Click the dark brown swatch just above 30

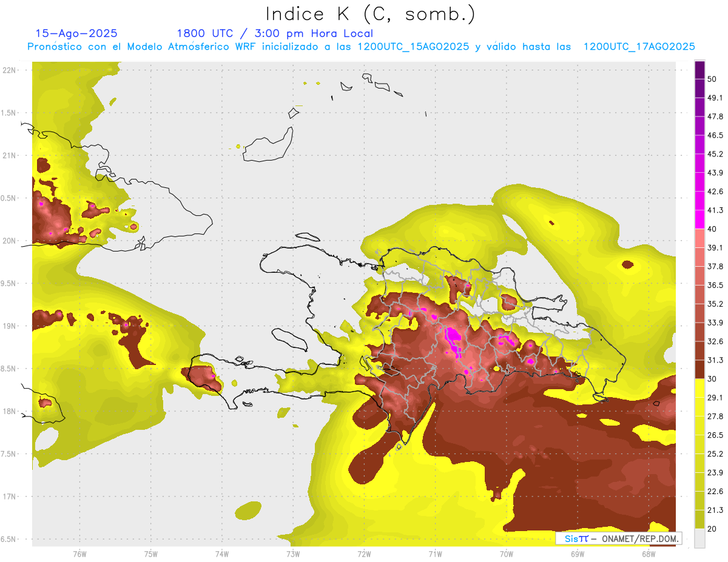(699, 369)
